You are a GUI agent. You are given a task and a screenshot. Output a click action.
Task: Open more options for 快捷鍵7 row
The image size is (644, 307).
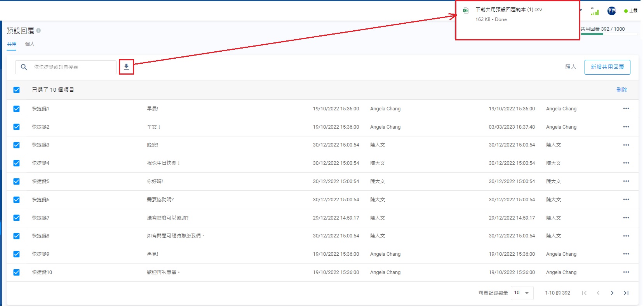pos(626,218)
